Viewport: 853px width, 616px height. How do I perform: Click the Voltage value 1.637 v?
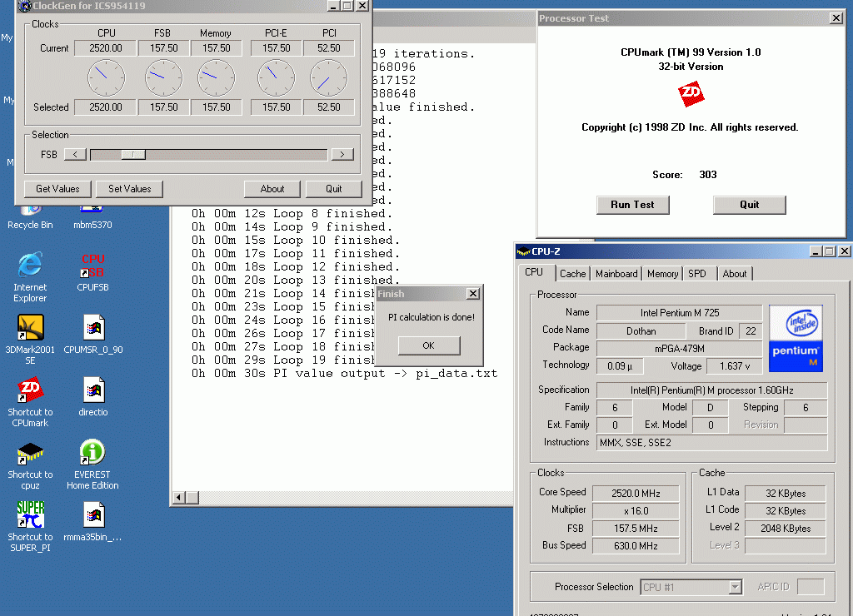pos(735,366)
